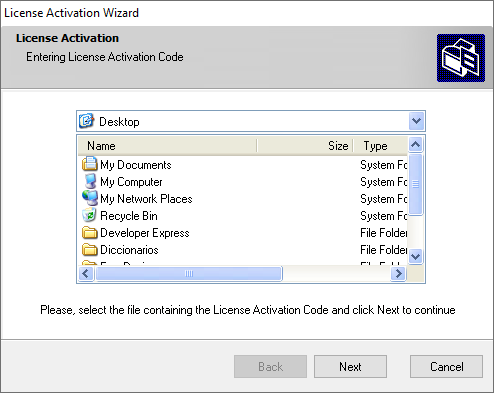Click the My Computer icon
Screen dimensions: 494x393
point(90,181)
